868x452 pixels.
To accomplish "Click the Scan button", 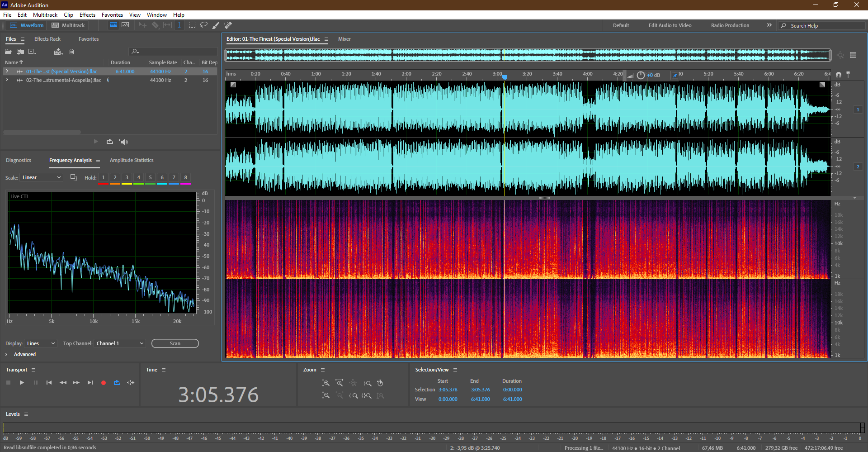I will click(x=175, y=343).
